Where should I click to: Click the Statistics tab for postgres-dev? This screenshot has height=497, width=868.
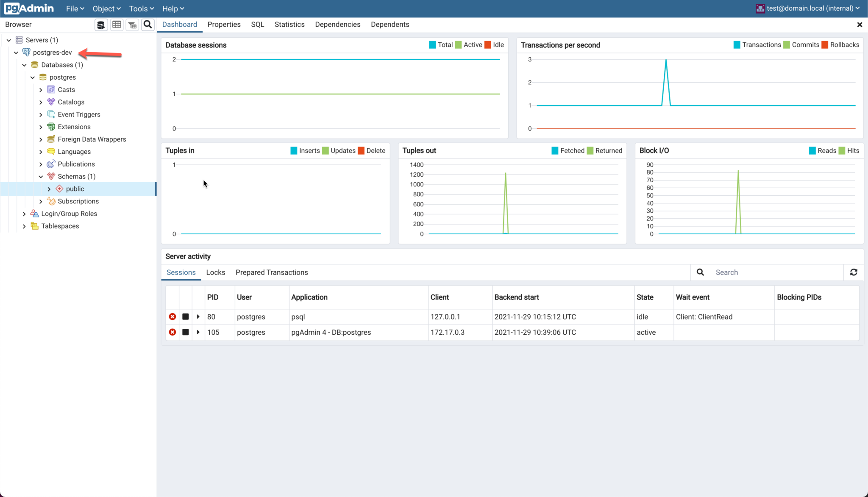click(x=289, y=25)
